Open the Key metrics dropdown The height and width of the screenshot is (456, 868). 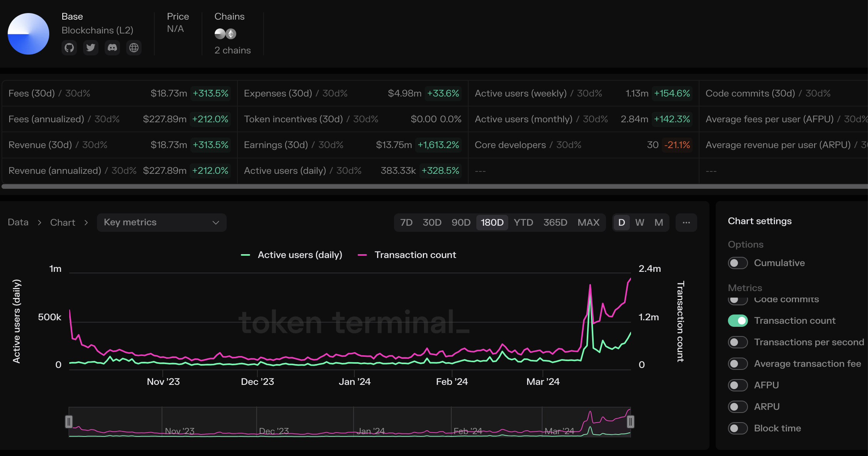pyautogui.click(x=162, y=223)
